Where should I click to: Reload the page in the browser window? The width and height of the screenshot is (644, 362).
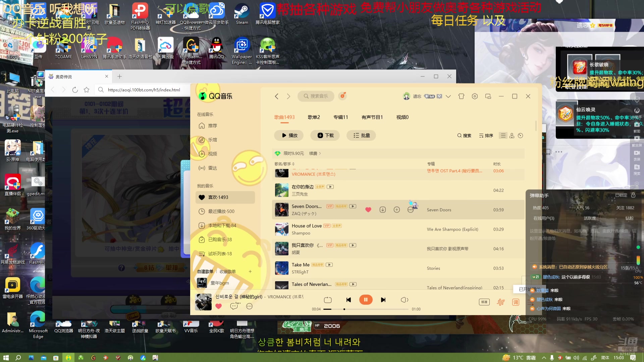click(x=75, y=90)
